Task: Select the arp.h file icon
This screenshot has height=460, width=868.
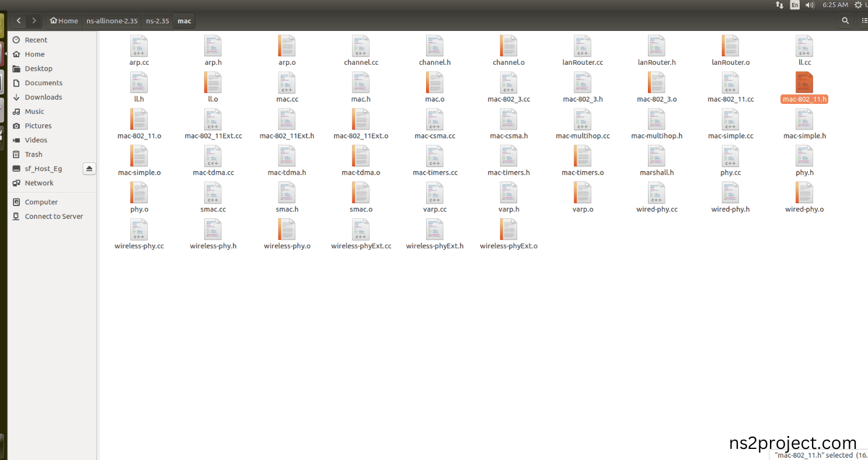Action: point(213,46)
